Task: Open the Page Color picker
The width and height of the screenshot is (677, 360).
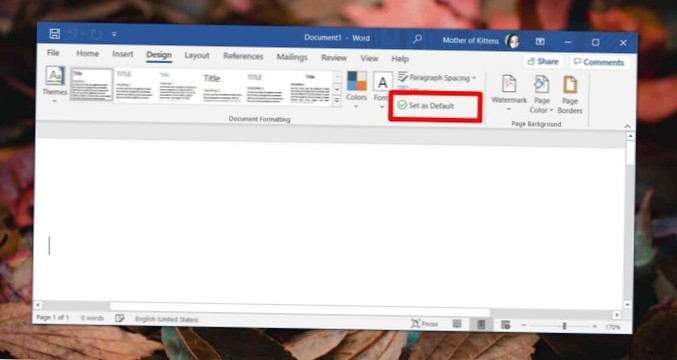Action: point(541,94)
